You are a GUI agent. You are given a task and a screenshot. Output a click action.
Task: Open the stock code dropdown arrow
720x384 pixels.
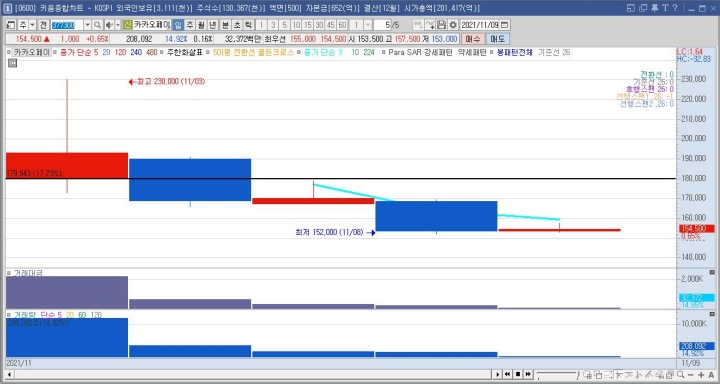[87, 25]
